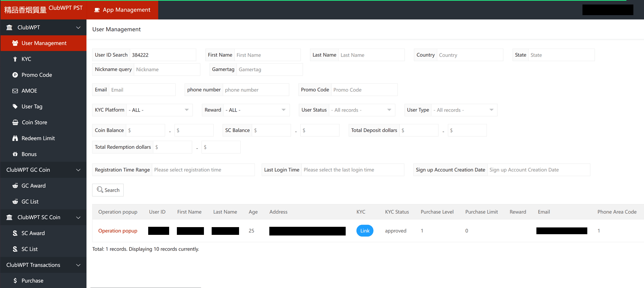
Task: Open Coin Store basket icon
Action: [15, 122]
